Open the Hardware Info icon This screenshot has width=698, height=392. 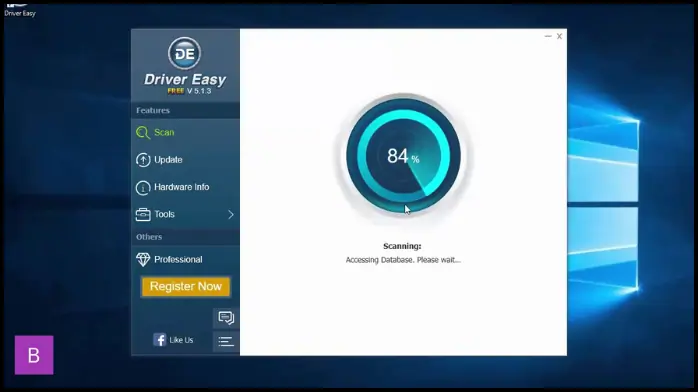(x=143, y=187)
